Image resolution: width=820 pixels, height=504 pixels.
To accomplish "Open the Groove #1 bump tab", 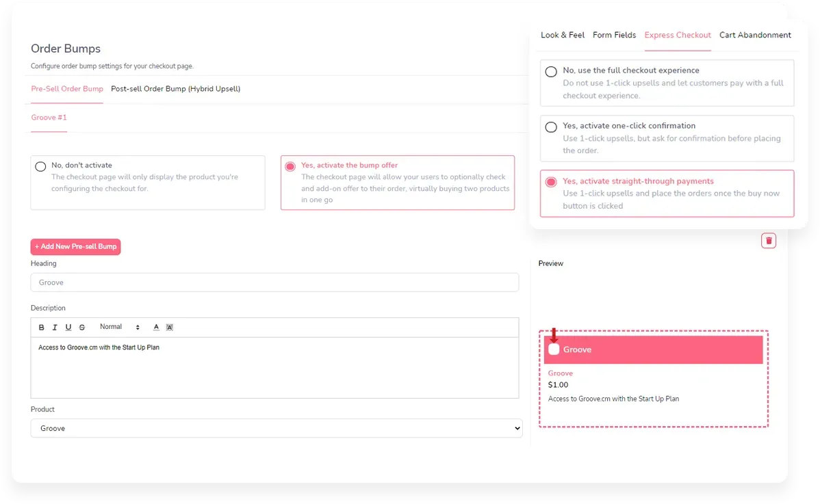I will pyautogui.click(x=49, y=118).
